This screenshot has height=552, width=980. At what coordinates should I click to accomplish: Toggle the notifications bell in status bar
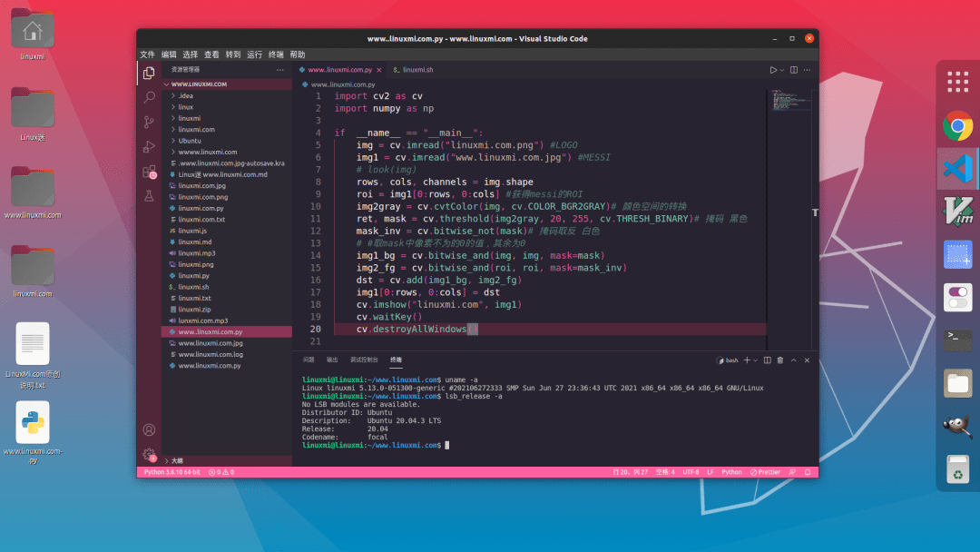pos(807,472)
